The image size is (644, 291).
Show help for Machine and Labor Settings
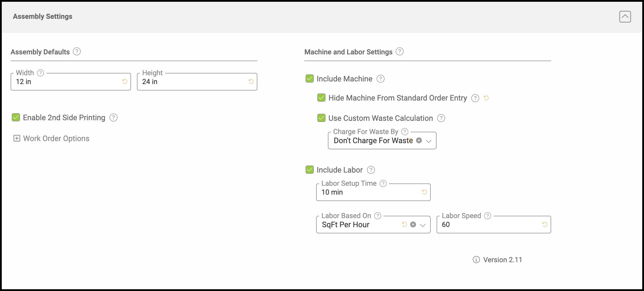(400, 51)
